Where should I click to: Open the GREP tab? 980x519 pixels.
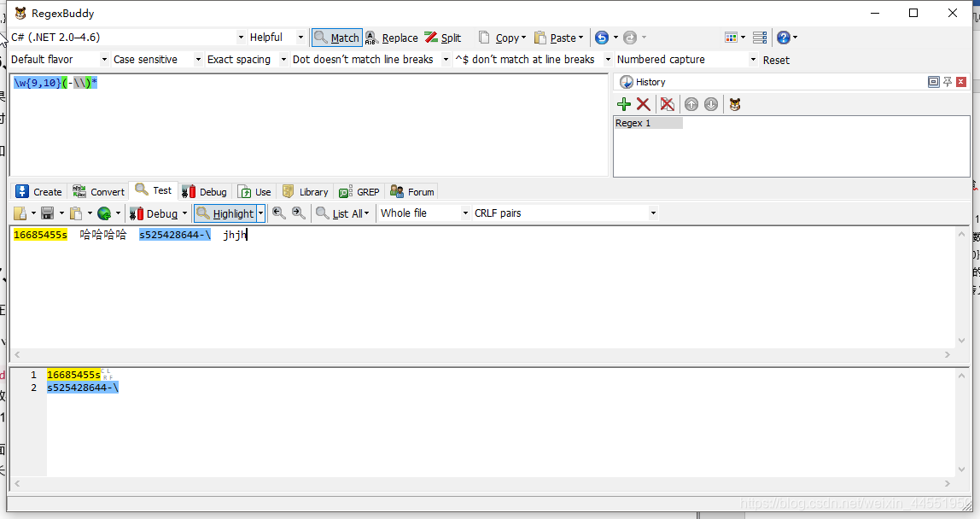click(x=359, y=192)
